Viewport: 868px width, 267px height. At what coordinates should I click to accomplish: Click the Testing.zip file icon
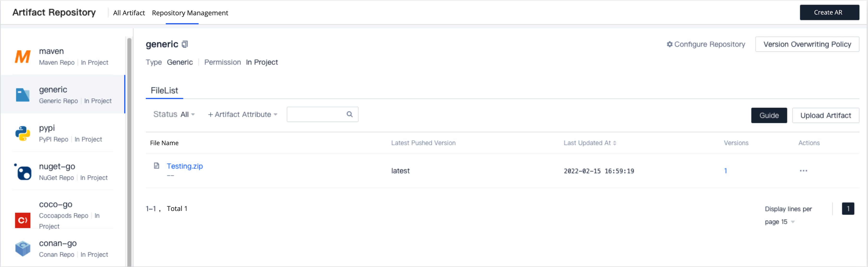pos(156,165)
